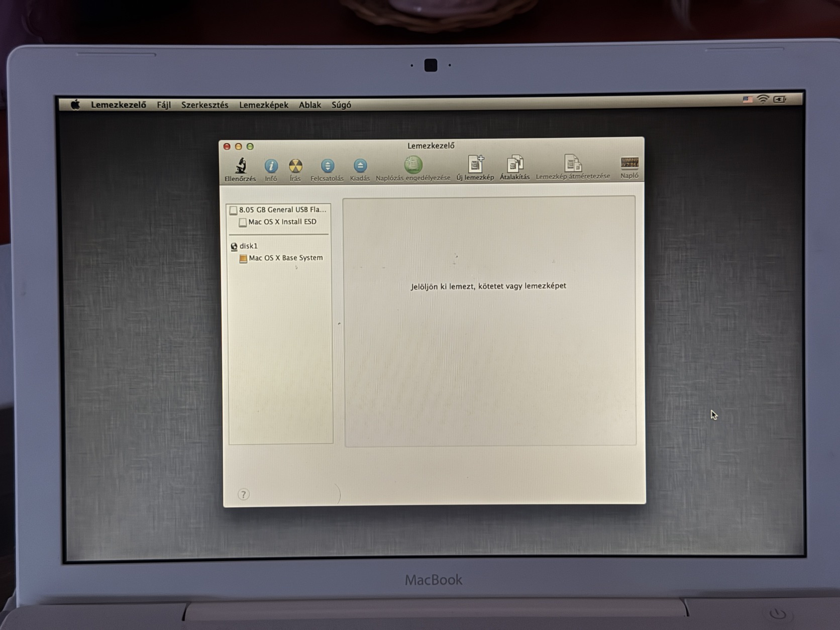Click the battery status icon

click(x=780, y=99)
